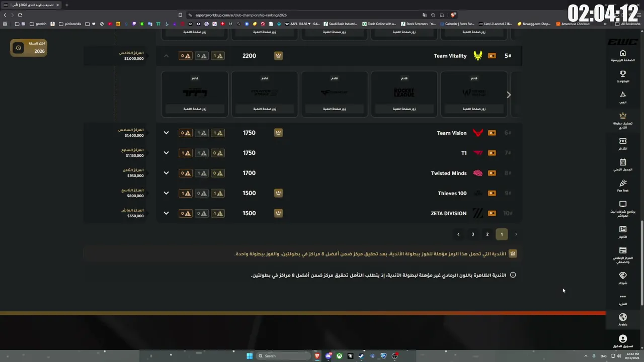The image size is (644, 362).
Task: Click the Team Vitality bee logo
Action: (x=477, y=56)
